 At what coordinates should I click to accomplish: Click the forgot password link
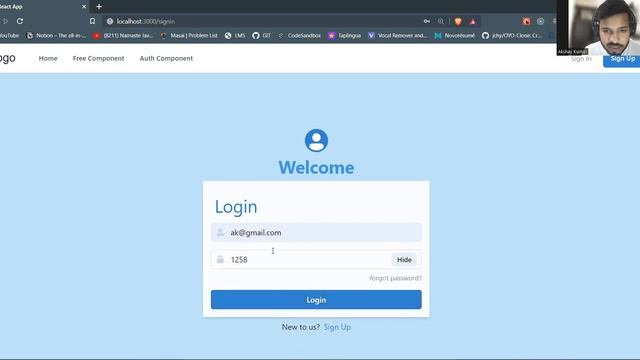(x=396, y=278)
